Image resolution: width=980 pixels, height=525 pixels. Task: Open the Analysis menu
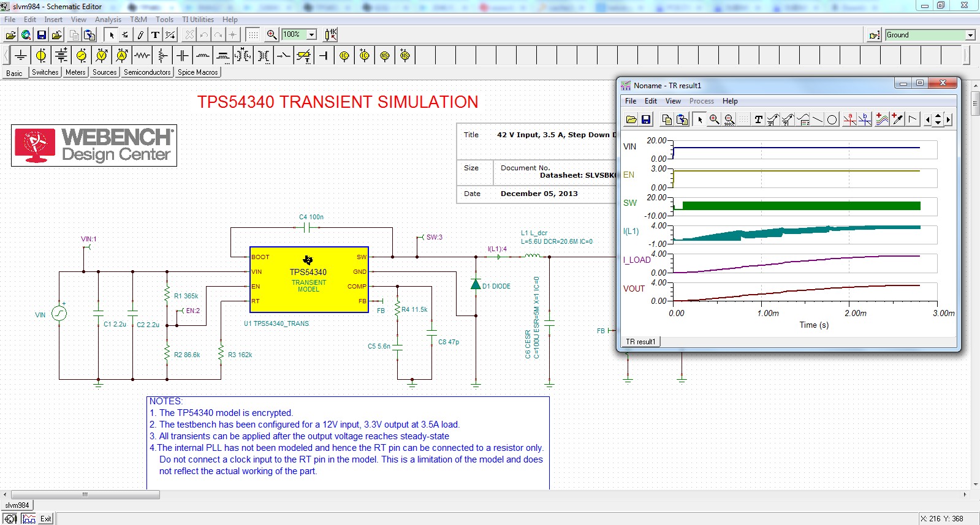[108, 20]
